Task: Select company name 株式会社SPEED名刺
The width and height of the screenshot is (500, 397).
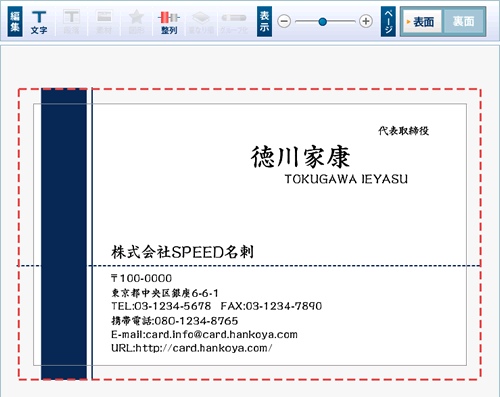Action: tap(182, 252)
